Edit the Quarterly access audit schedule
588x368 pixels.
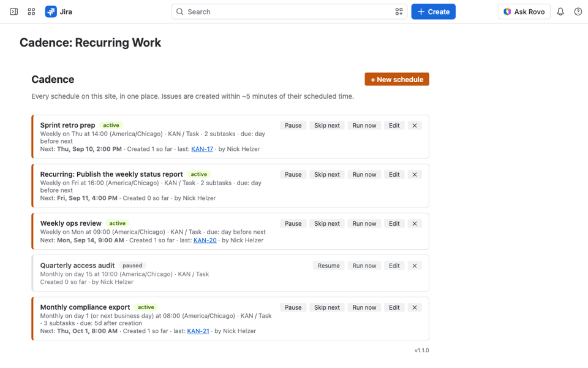[x=394, y=266]
